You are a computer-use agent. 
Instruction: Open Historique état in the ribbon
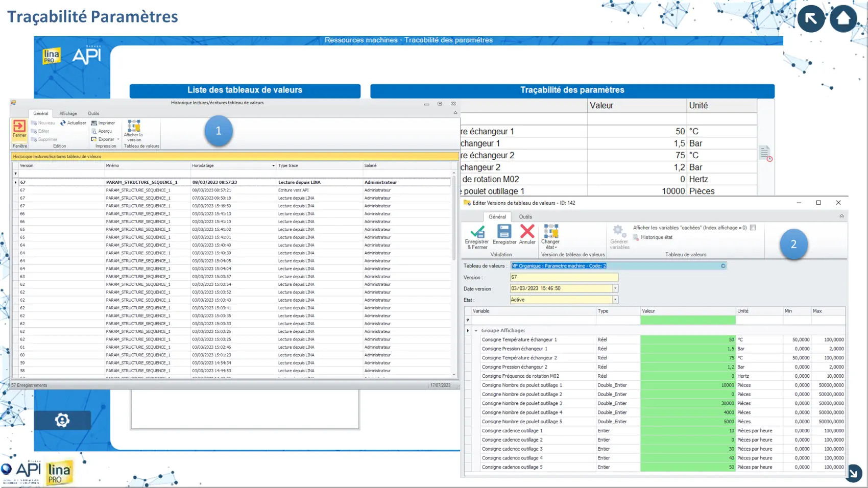(656, 237)
